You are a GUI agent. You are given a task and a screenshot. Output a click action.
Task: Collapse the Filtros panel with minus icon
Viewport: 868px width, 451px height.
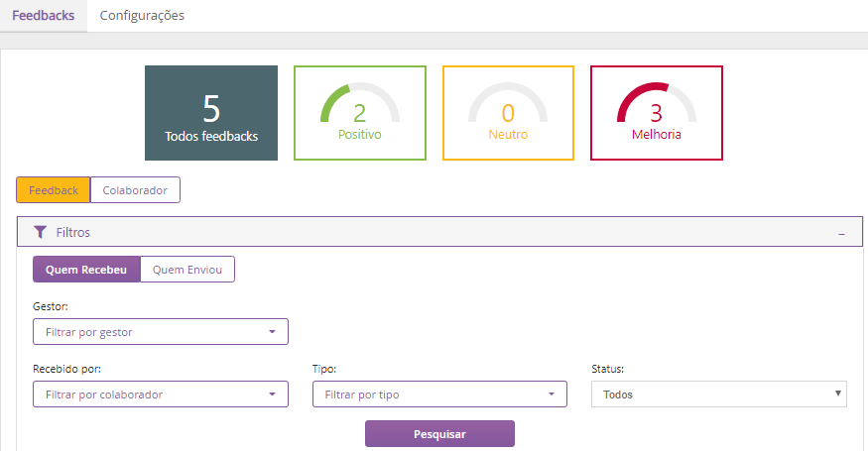click(x=841, y=234)
